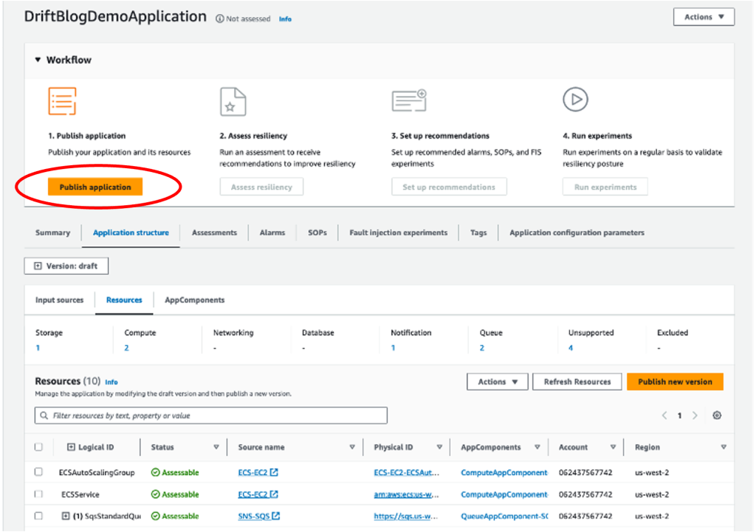Expand the SqsStandardQueue row group
This screenshot has width=756, height=532.
66,516
